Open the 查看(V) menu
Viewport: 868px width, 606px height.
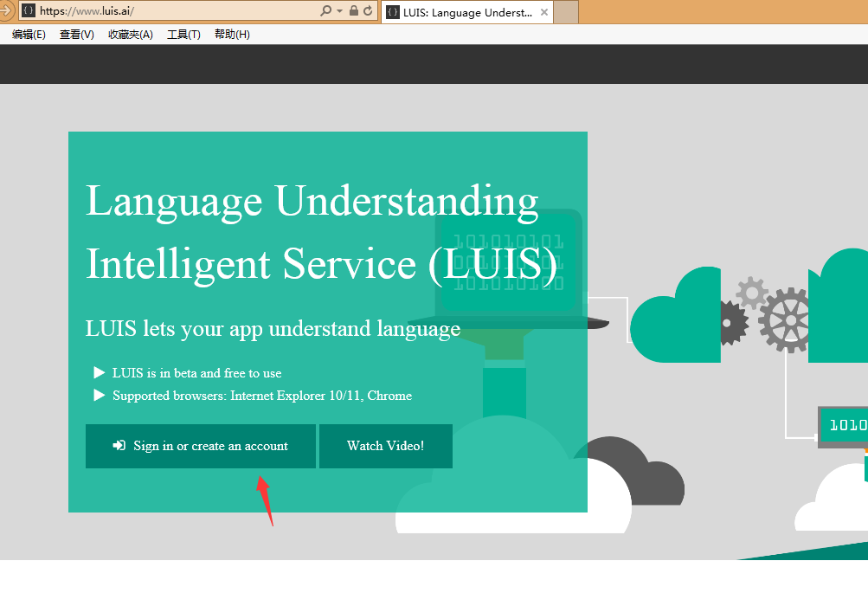77,35
